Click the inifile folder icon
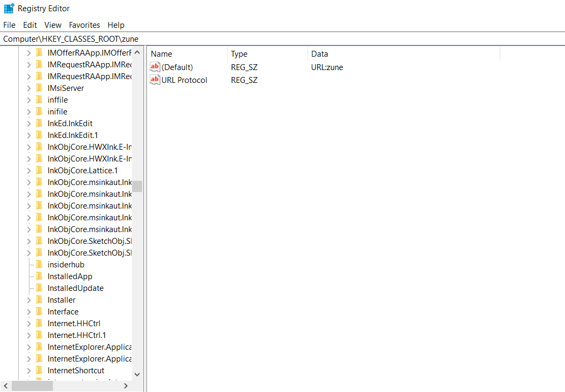 (39, 111)
